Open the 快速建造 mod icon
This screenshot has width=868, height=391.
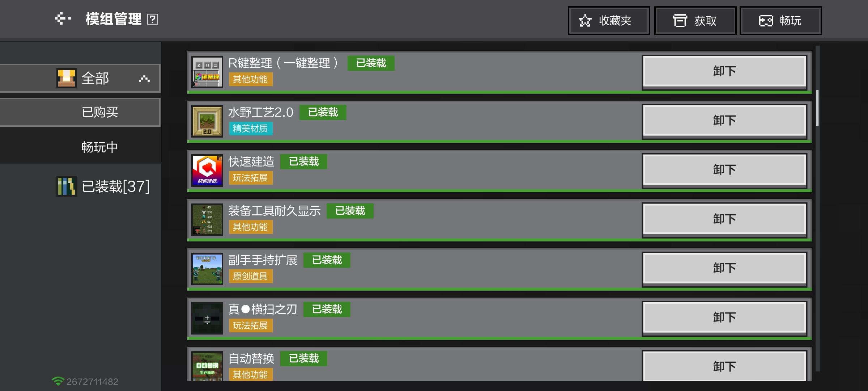coord(207,170)
